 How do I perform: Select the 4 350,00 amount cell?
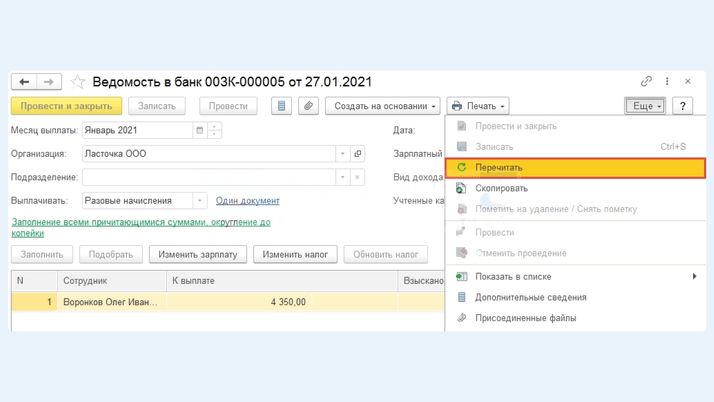(239, 302)
